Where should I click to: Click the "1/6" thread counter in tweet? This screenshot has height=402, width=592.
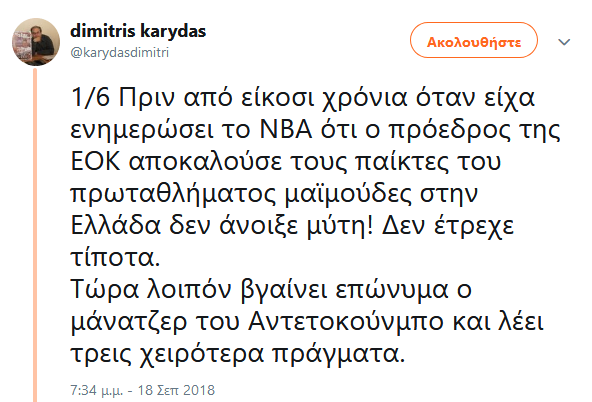[x=90, y=97]
